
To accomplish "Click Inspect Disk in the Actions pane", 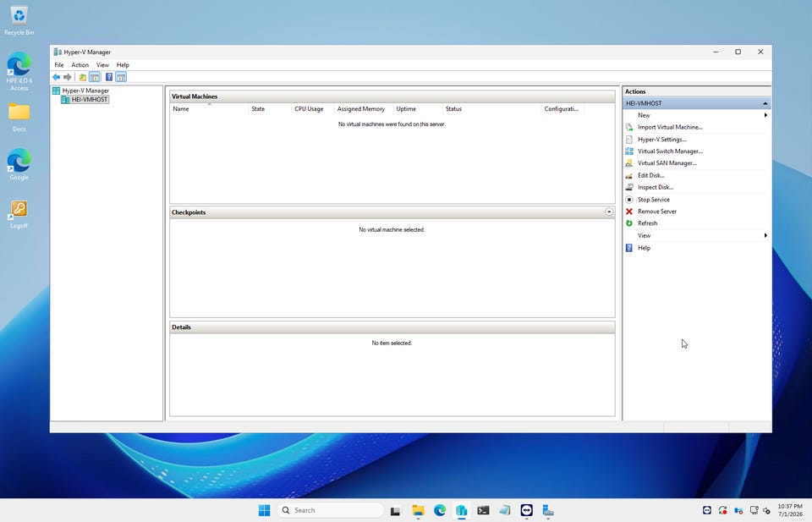I will tap(656, 188).
